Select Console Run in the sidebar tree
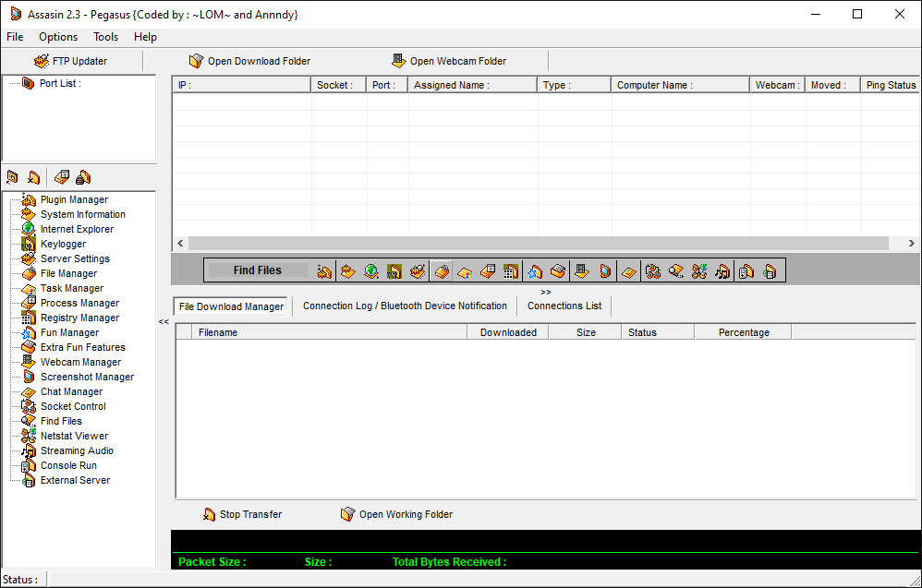The image size is (922, 588). click(x=68, y=465)
